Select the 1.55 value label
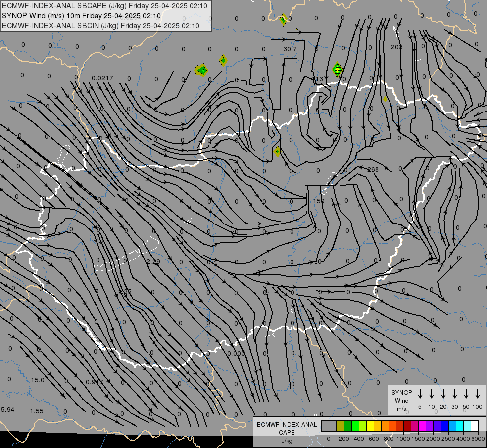Viewport: 487px width, 448px height. click(x=37, y=411)
